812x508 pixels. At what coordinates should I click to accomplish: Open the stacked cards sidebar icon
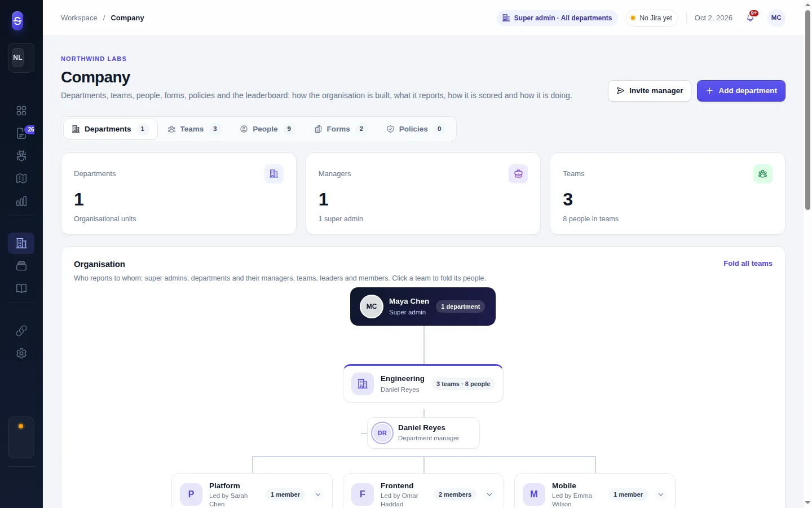coord(21,266)
